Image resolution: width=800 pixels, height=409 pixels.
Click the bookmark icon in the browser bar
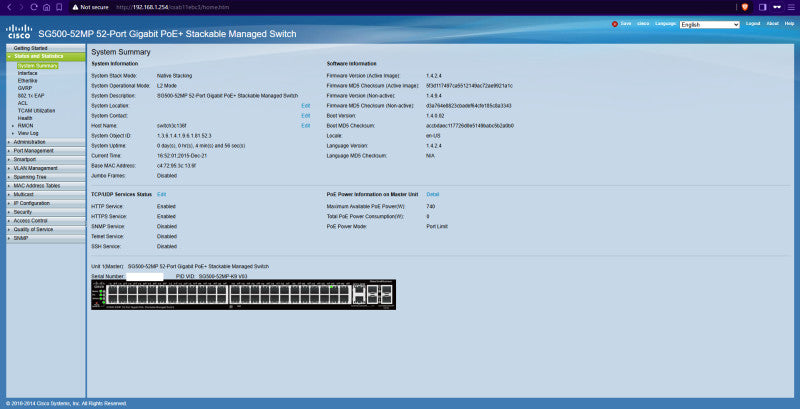coord(59,8)
